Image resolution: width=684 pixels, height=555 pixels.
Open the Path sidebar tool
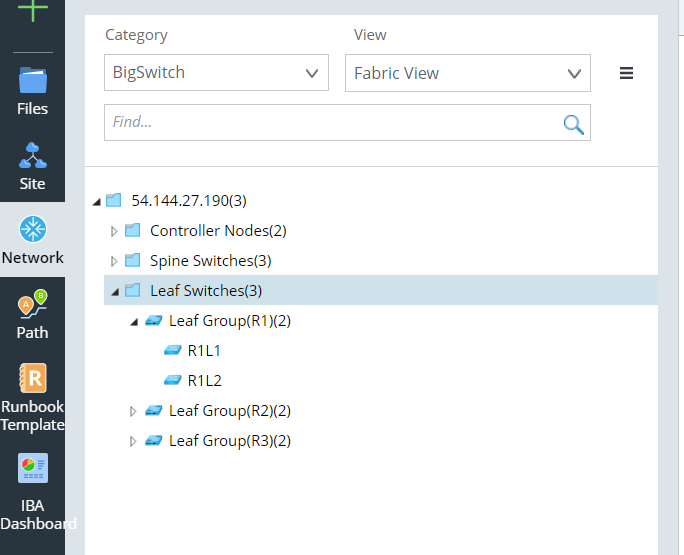click(x=32, y=315)
